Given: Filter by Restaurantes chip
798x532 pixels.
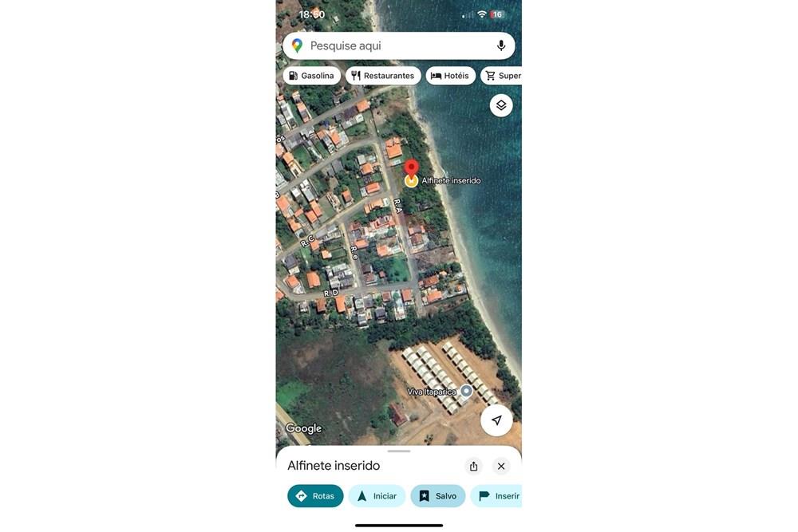Looking at the screenshot, I should [382, 76].
